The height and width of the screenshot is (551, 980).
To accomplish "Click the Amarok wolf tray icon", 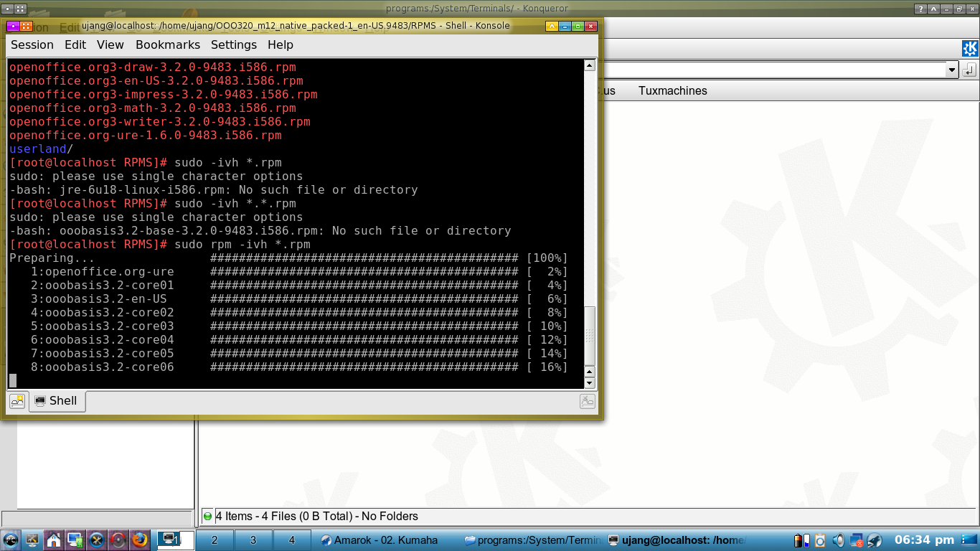I will point(875,540).
